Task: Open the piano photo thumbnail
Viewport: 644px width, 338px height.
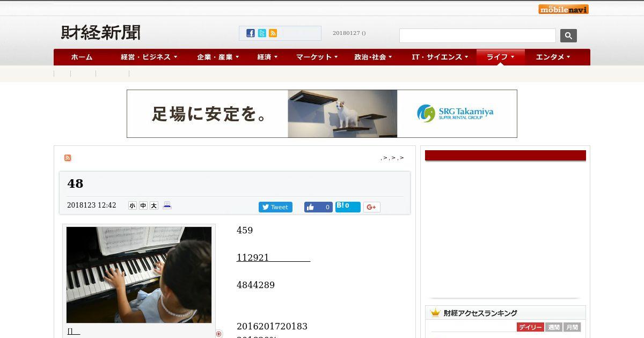Action: tap(139, 275)
